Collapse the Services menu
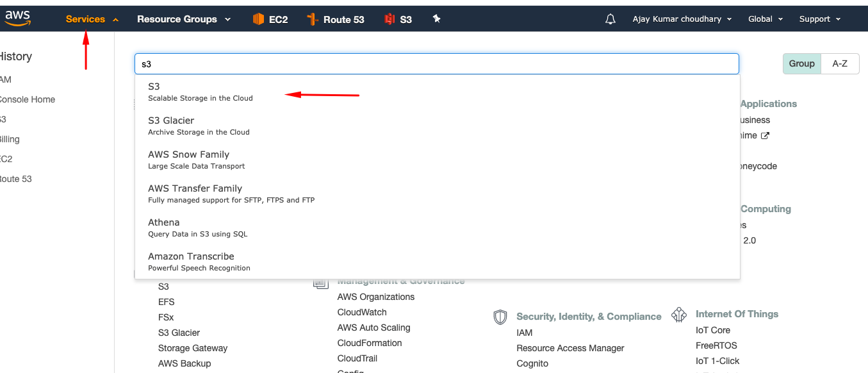 coord(92,19)
